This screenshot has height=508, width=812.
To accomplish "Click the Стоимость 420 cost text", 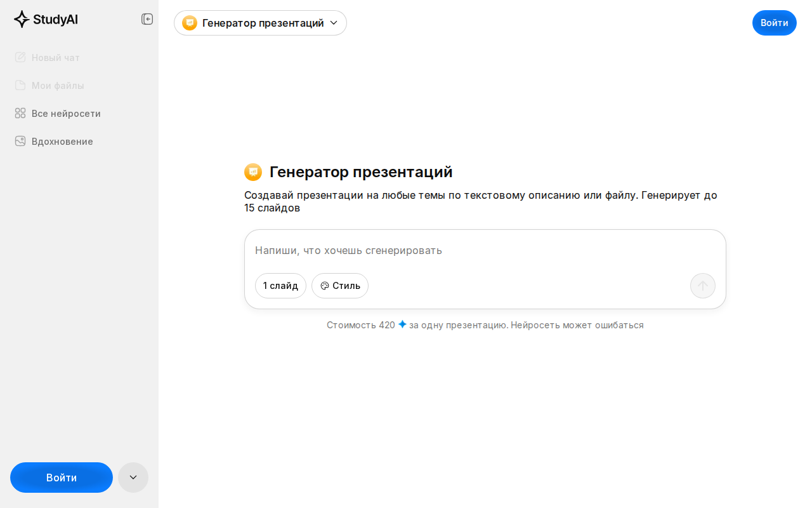I will click(x=361, y=325).
